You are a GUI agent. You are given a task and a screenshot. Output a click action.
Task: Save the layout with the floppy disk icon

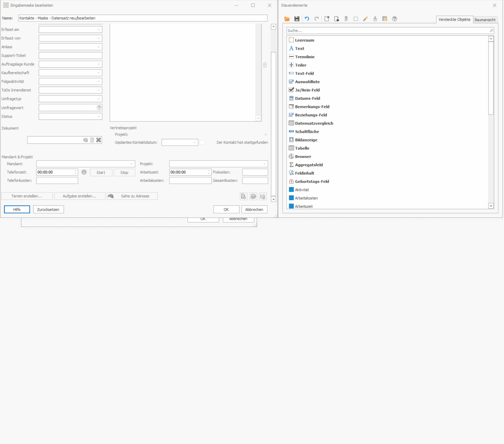(297, 19)
